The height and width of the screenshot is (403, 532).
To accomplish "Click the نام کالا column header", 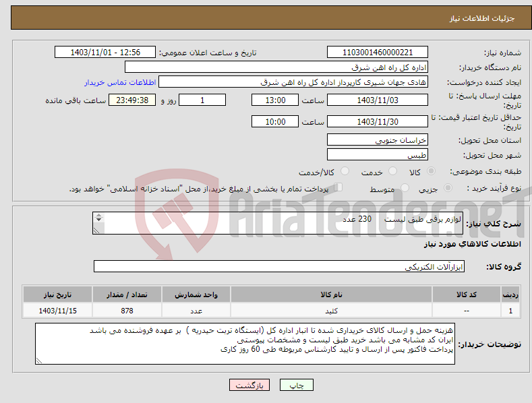I will [331, 294].
